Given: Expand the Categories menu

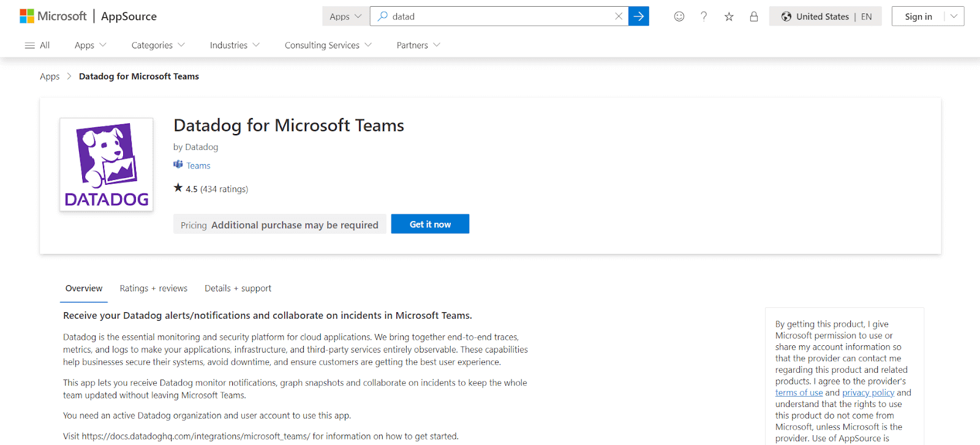Looking at the screenshot, I should (x=158, y=45).
